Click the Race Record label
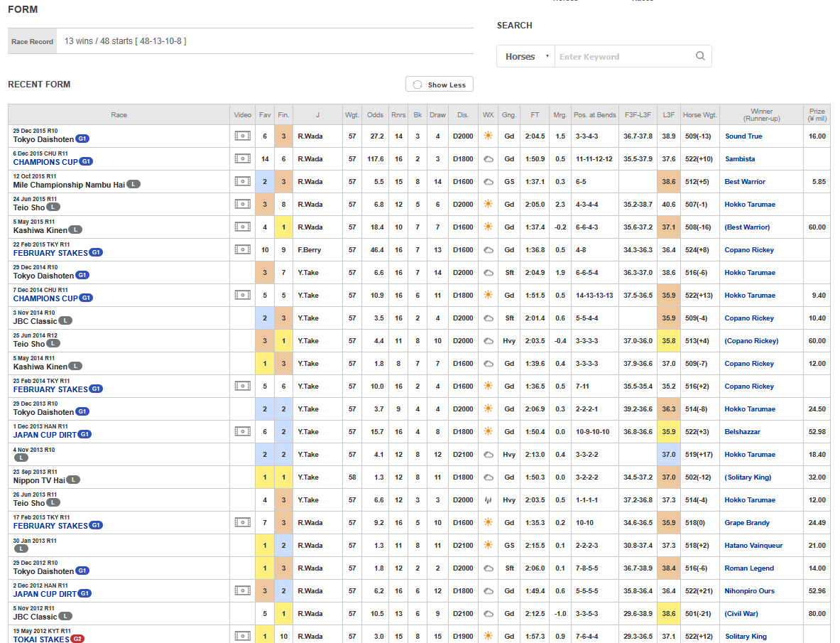This screenshot has width=840, height=643. click(x=32, y=41)
